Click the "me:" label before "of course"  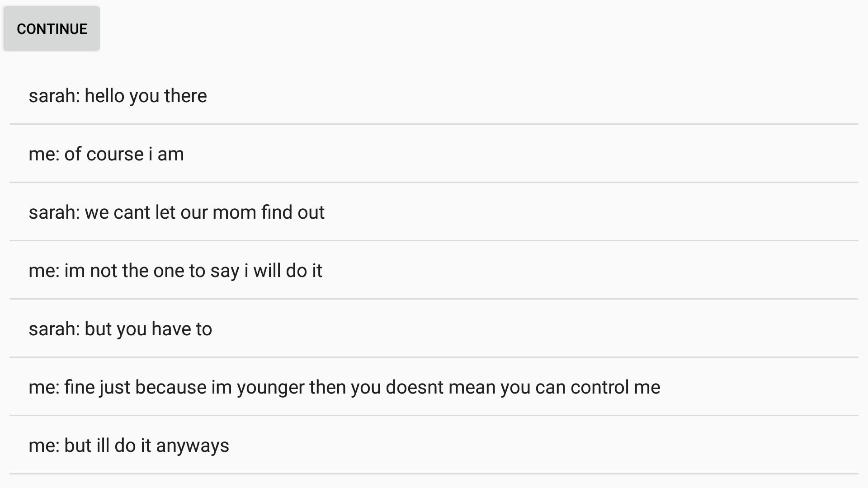44,154
